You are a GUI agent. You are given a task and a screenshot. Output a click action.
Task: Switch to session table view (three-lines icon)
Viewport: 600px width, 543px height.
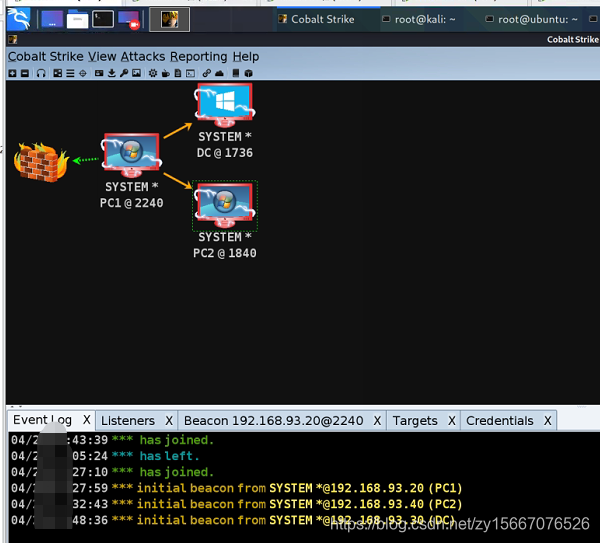(x=70, y=73)
